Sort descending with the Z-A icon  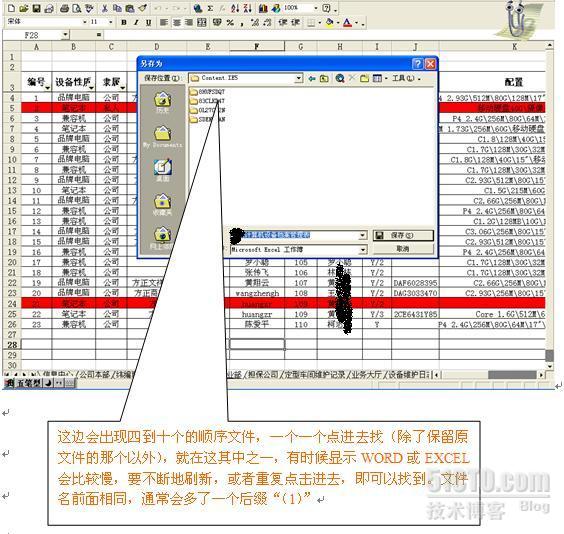point(247,8)
